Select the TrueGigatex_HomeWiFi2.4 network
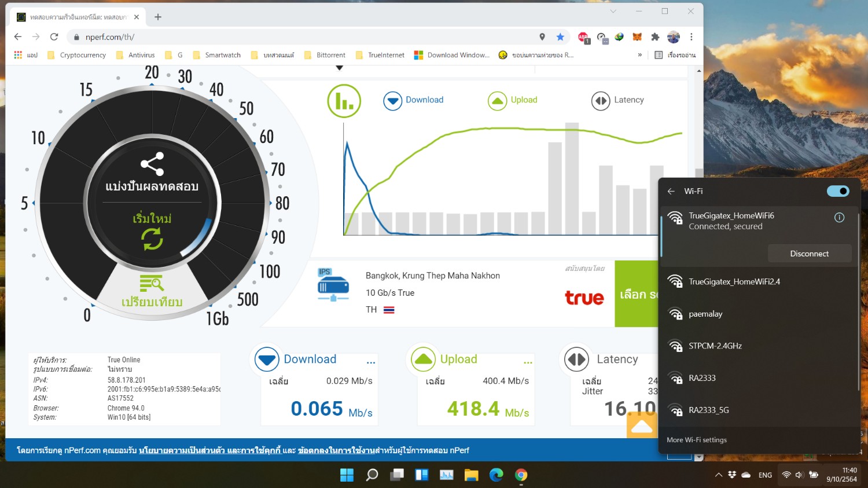This screenshot has width=868, height=488. coord(759,282)
